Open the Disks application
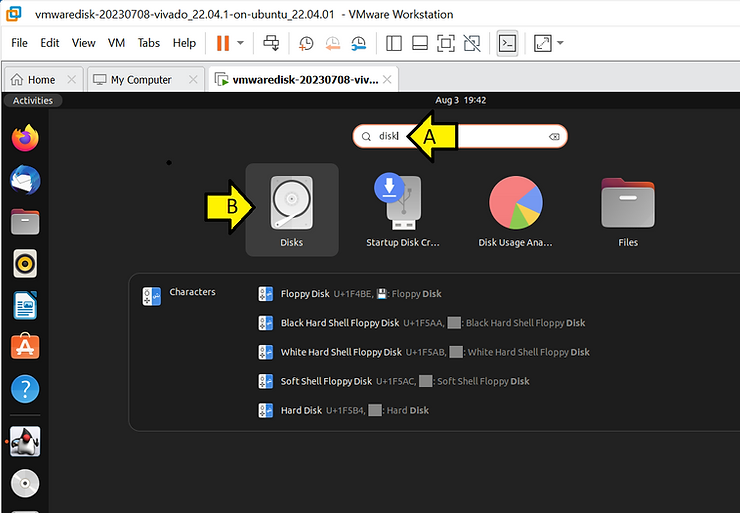Viewport: 740px width, 513px height. [x=291, y=209]
